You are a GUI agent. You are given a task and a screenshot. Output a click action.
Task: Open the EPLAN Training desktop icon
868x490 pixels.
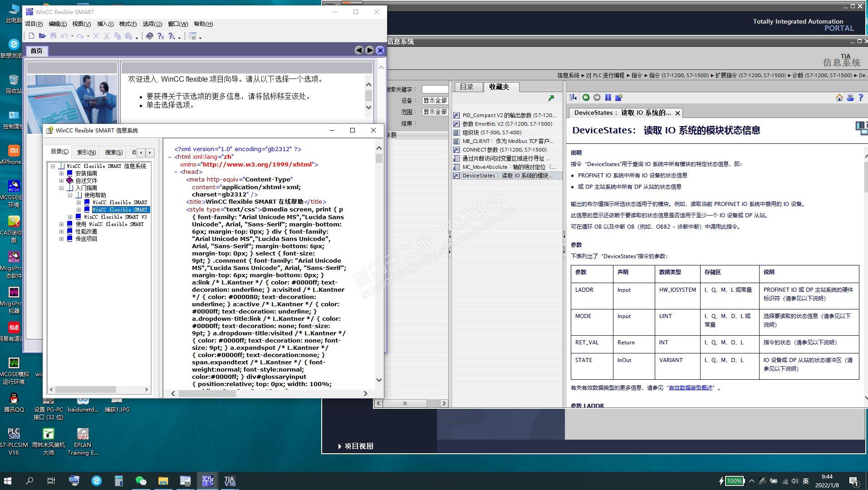tap(83, 441)
